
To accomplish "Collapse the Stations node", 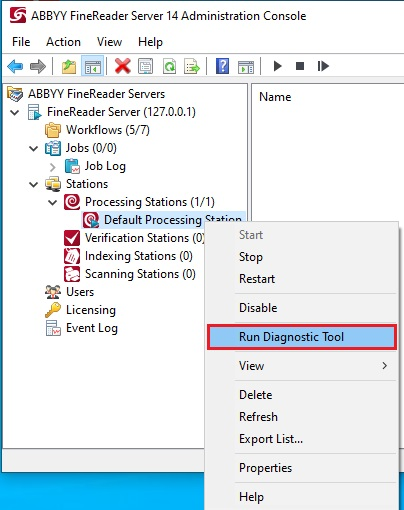I will (34, 184).
